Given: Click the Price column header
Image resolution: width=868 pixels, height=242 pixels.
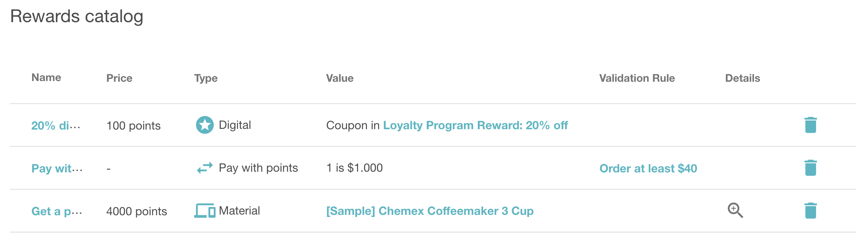Looking at the screenshot, I should click(119, 78).
